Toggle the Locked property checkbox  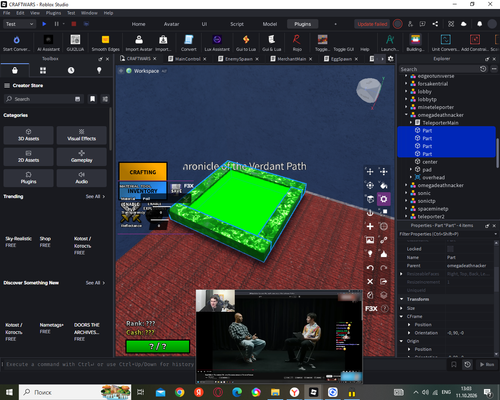coord(450,249)
